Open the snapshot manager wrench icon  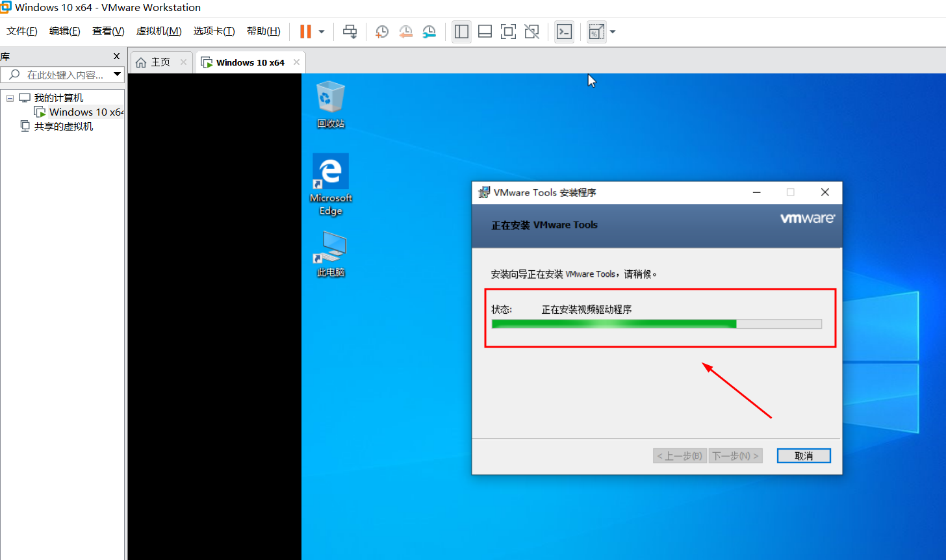tap(429, 31)
